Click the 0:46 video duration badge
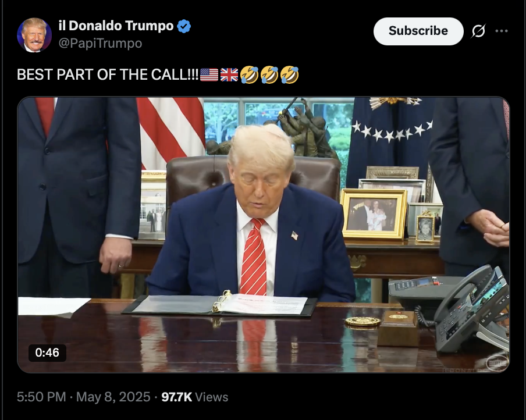 click(x=47, y=353)
